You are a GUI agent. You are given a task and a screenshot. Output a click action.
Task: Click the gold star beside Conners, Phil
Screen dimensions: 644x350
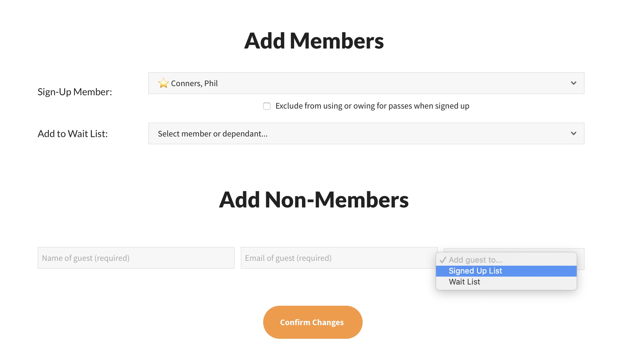(163, 83)
